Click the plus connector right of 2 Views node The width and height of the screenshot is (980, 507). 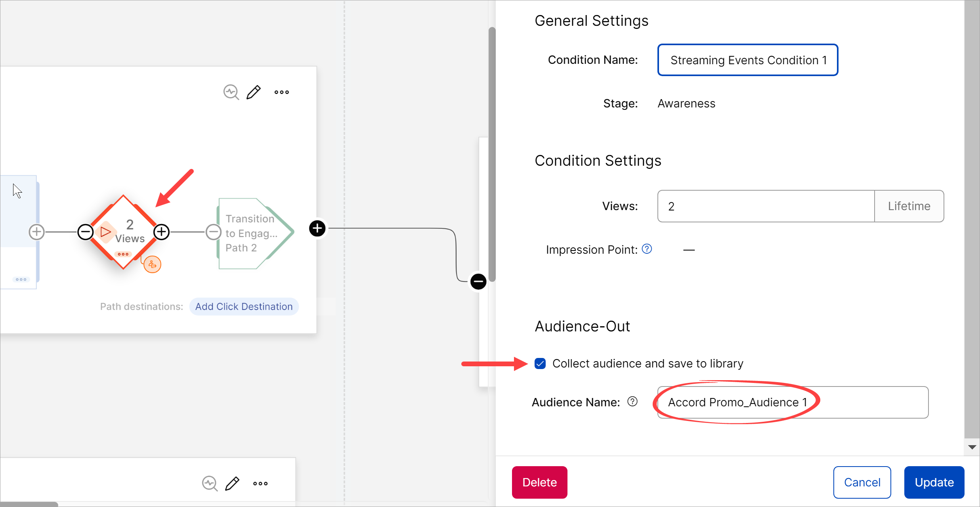coord(161,232)
